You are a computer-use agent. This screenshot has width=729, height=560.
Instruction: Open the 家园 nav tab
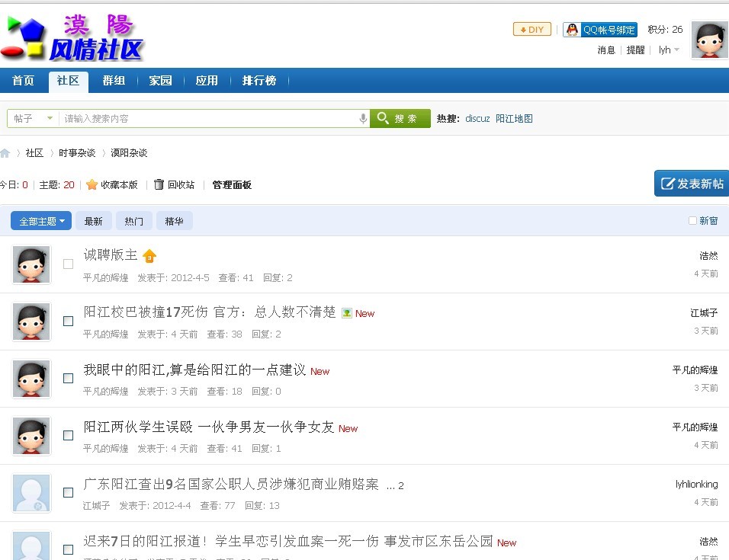160,80
